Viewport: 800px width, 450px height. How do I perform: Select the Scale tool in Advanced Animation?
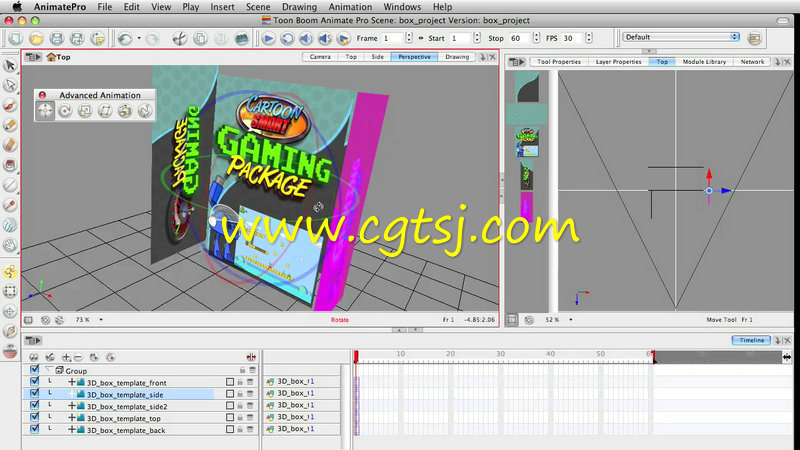coord(85,111)
